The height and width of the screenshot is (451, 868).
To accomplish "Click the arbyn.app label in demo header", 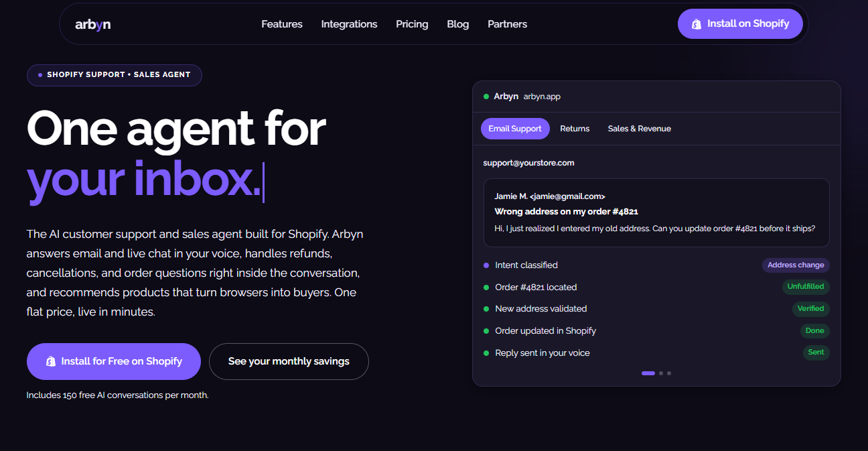I will [x=542, y=96].
